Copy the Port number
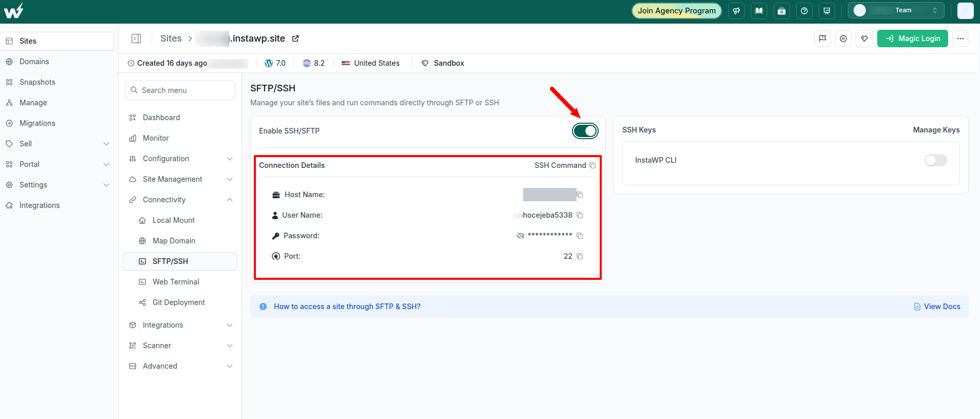Screen dimensions: 980x419 pos(580,256)
